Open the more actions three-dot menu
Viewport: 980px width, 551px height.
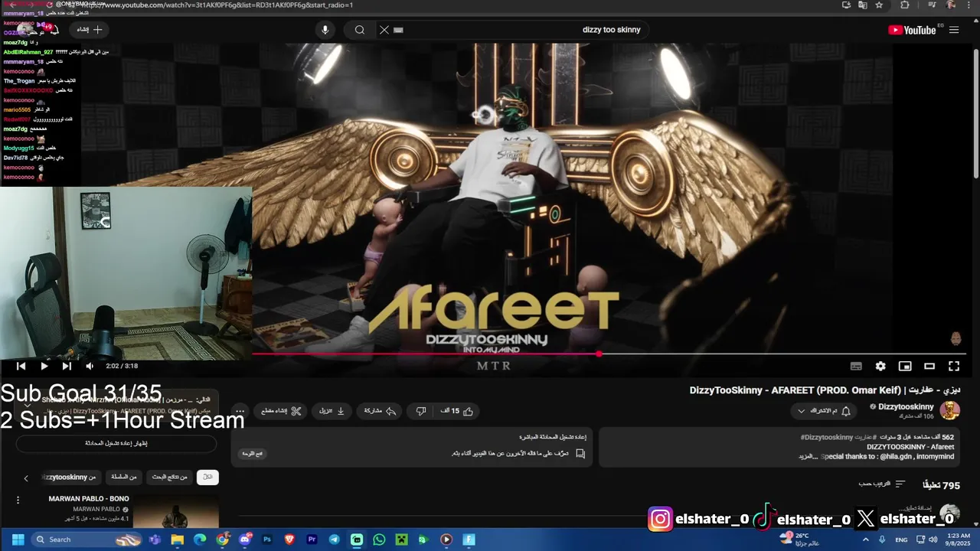pos(240,411)
